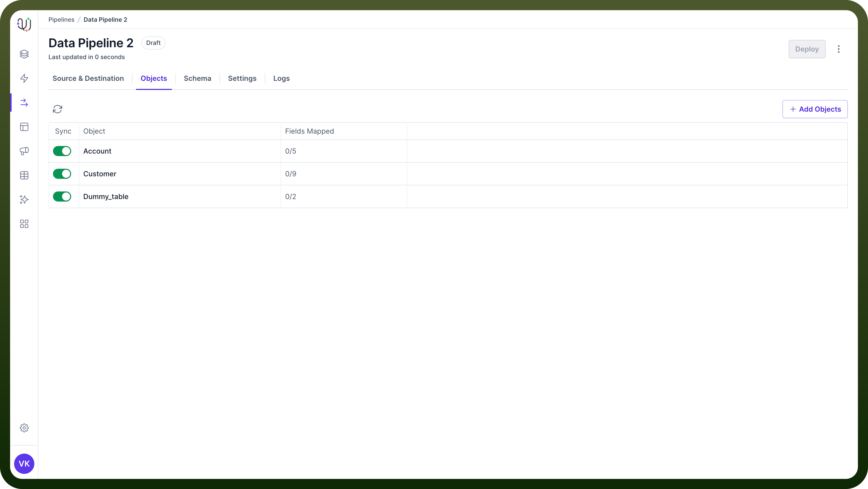Open the VK user avatar menu
This screenshot has width=868, height=489.
coord(24,464)
